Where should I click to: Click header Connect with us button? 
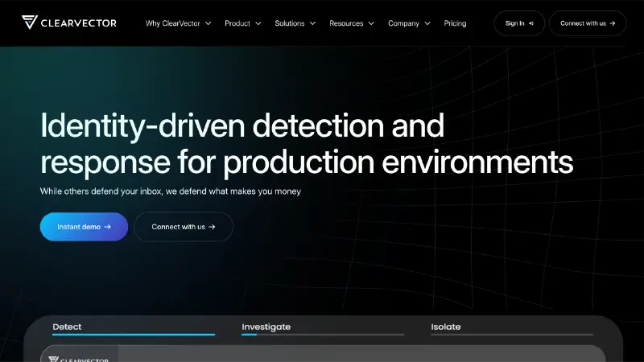[x=588, y=23]
